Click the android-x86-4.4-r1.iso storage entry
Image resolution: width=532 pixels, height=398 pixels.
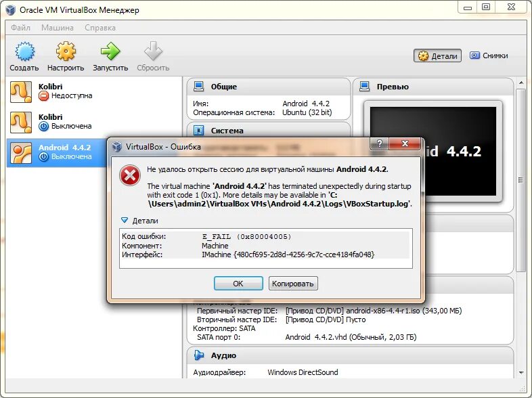click(x=374, y=311)
